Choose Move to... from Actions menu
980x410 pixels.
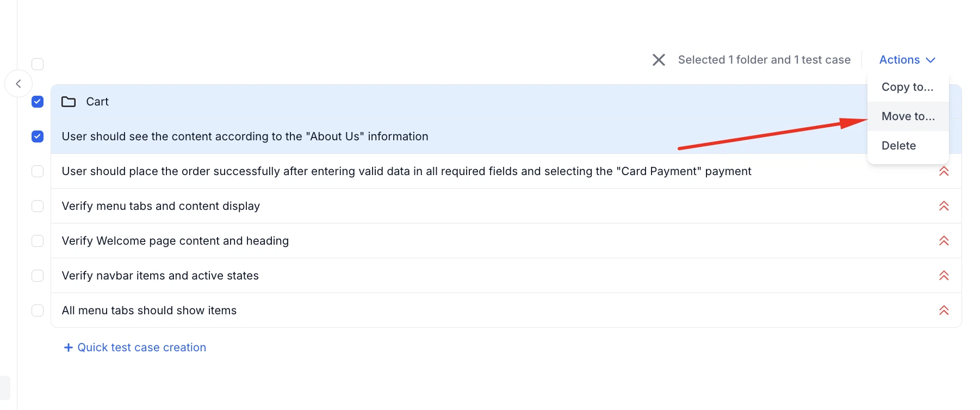[x=908, y=116]
